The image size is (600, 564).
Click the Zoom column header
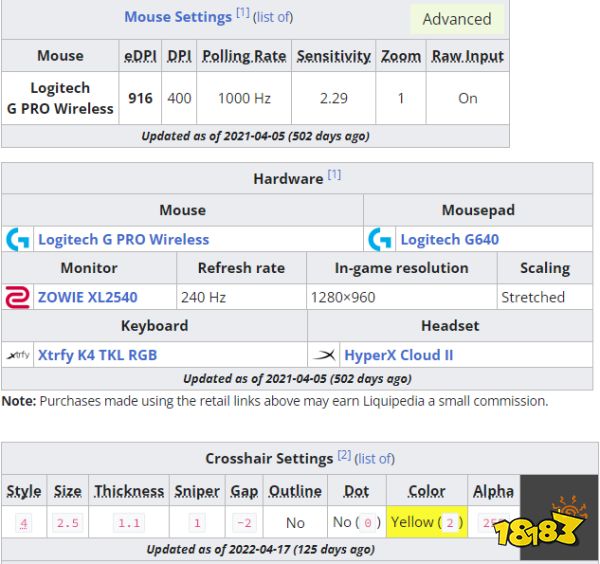pyautogui.click(x=401, y=56)
